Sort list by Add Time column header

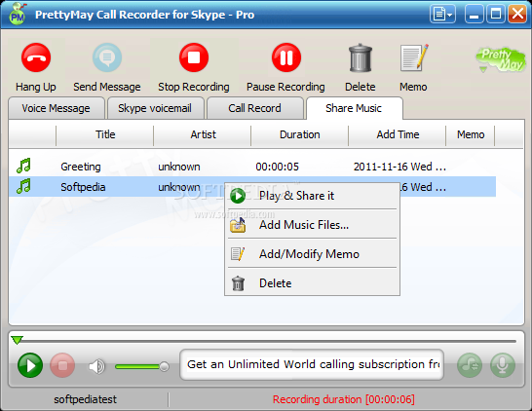tap(398, 134)
